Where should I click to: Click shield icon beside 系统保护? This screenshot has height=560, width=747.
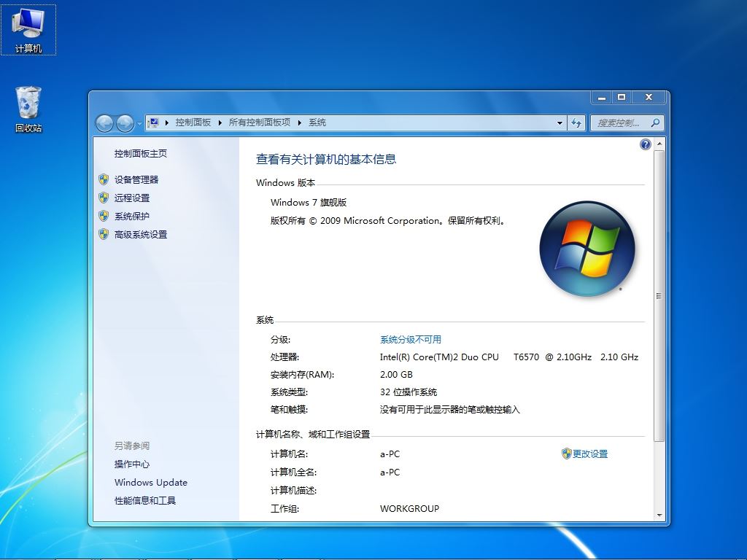(x=104, y=216)
